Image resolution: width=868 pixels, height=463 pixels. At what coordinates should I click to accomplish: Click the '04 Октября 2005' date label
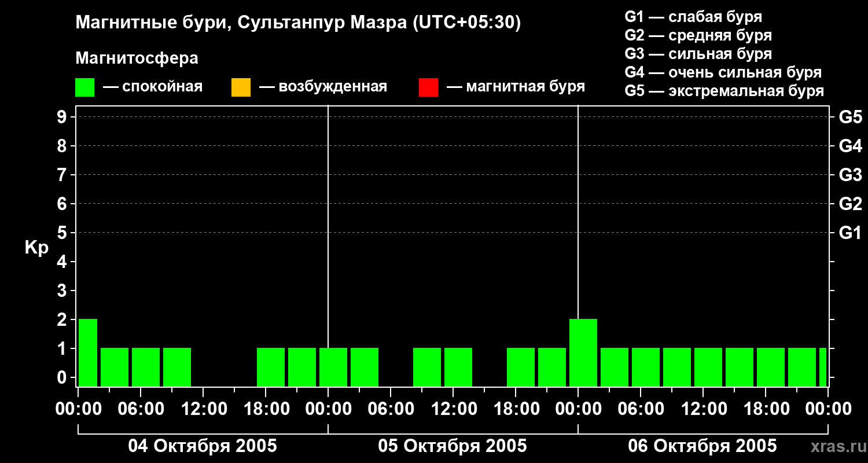pyautogui.click(x=203, y=446)
